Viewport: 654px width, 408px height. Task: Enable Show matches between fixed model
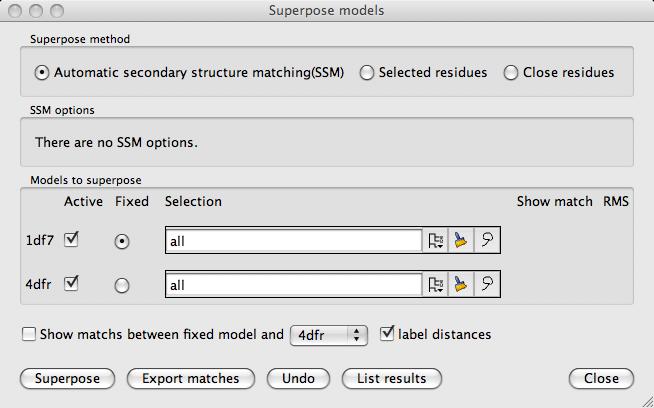coord(28,334)
